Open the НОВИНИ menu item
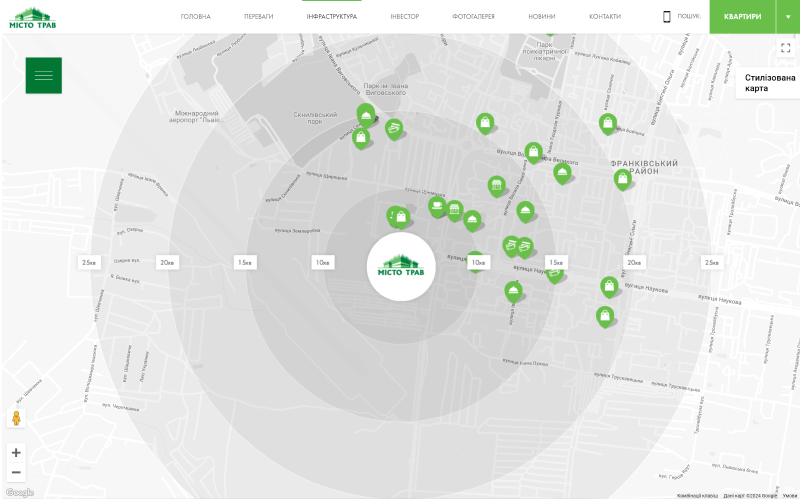The image size is (800, 500). tap(542, 17)
